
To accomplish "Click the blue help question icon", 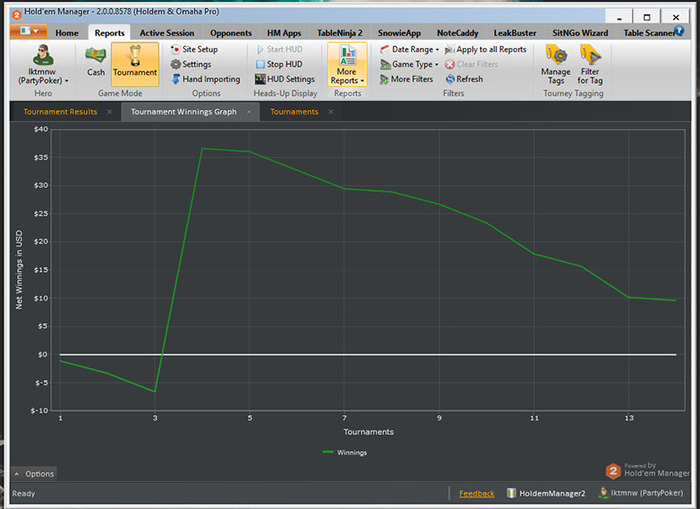I will [x=679, y=31].
